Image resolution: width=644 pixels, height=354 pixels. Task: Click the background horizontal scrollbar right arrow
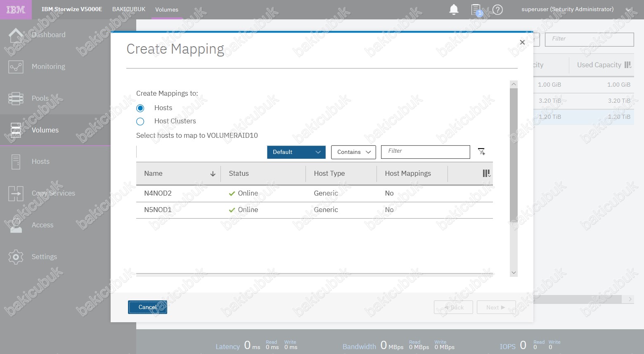pos(630,299)
